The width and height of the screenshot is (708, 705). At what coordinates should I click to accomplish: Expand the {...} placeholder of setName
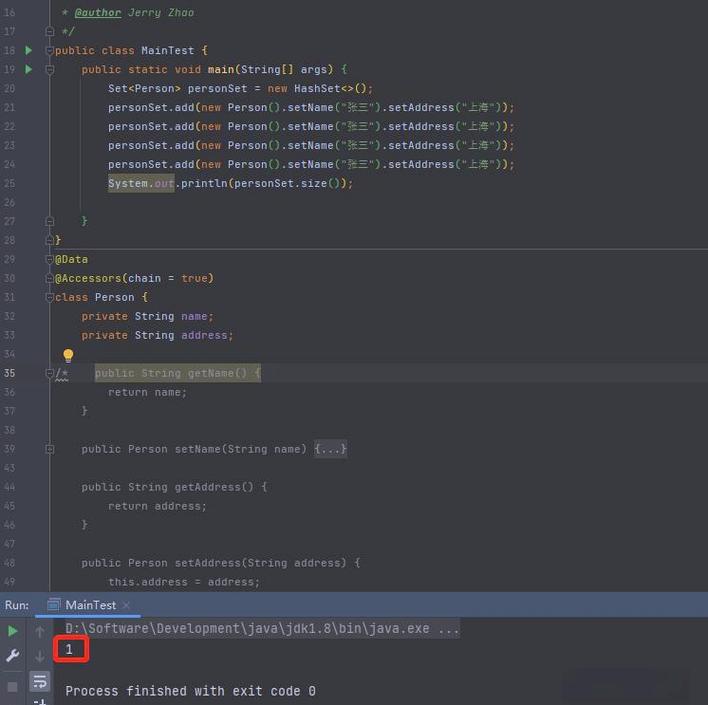[x=331, y=449]
